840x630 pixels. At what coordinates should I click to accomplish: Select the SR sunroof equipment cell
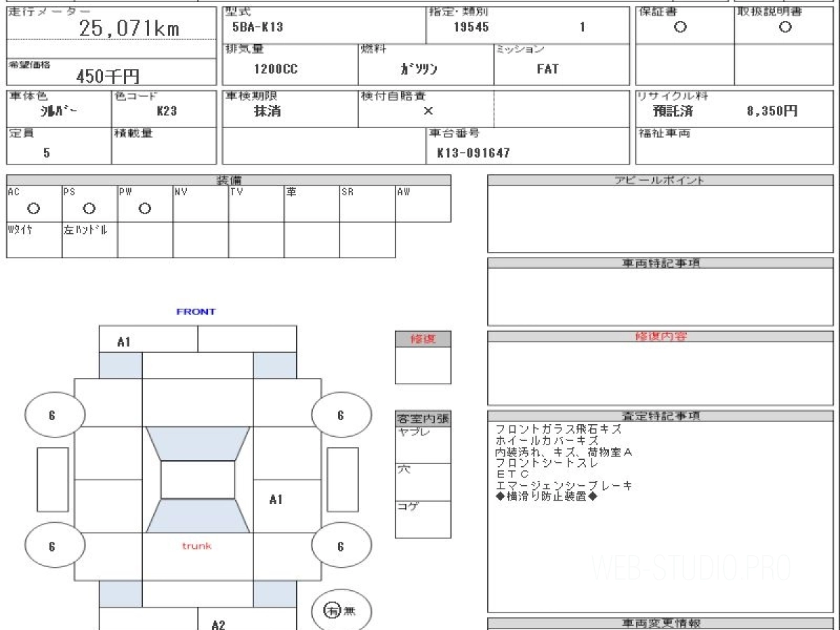tap(367, 204)
